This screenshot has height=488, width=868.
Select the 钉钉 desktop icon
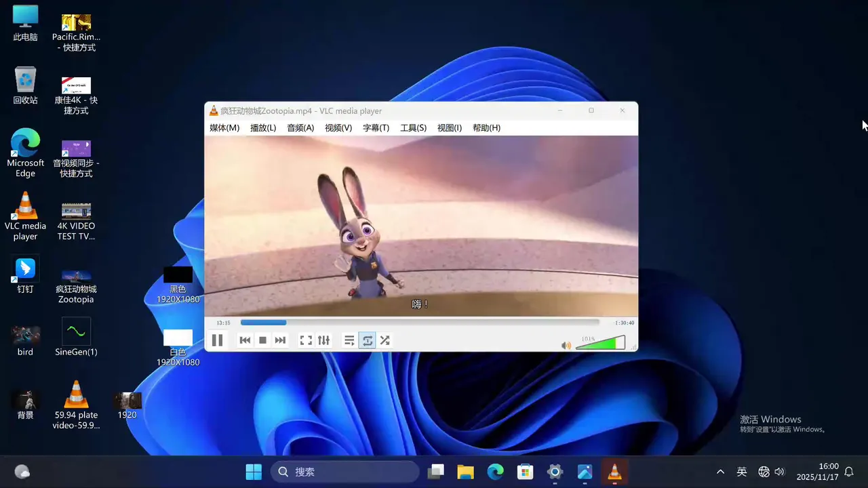tap(25, 275)
